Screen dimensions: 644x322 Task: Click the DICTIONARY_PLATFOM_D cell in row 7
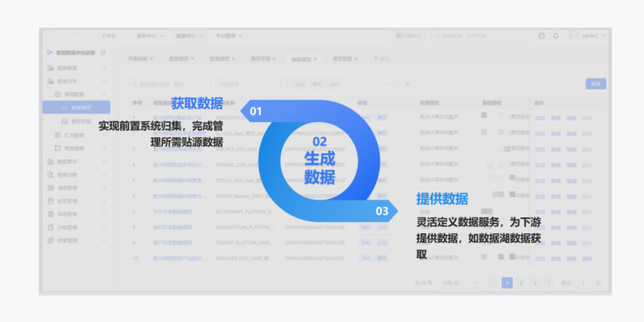coord(245,212)
